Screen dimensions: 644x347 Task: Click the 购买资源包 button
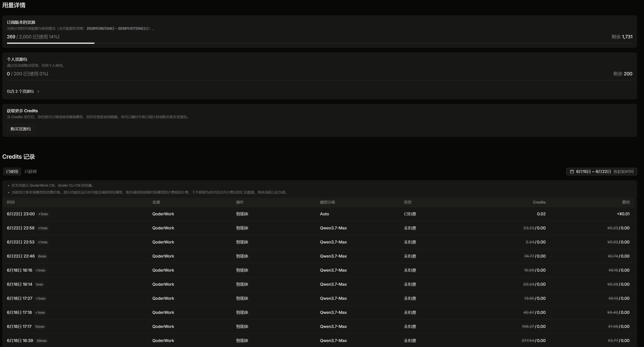pos(20,129)
